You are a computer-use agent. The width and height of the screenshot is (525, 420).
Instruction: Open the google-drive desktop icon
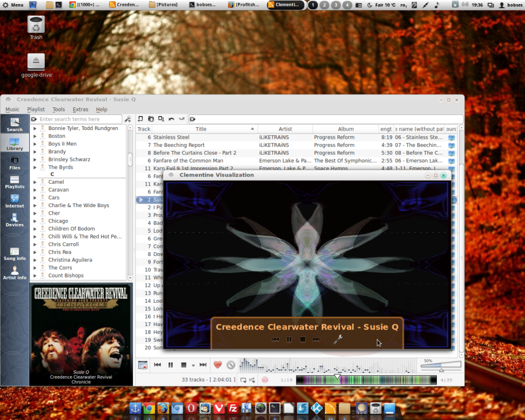click(x=36, y=66)
